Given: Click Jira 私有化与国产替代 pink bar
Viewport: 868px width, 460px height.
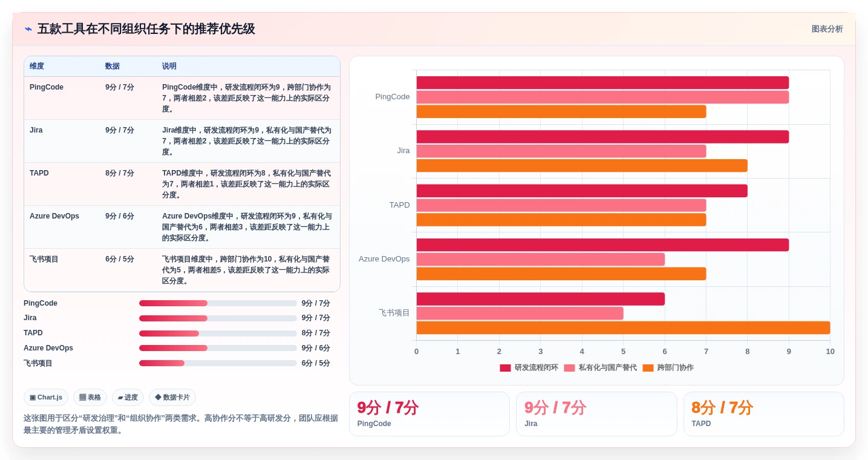Looking at the screenshot, I should 561,151.
